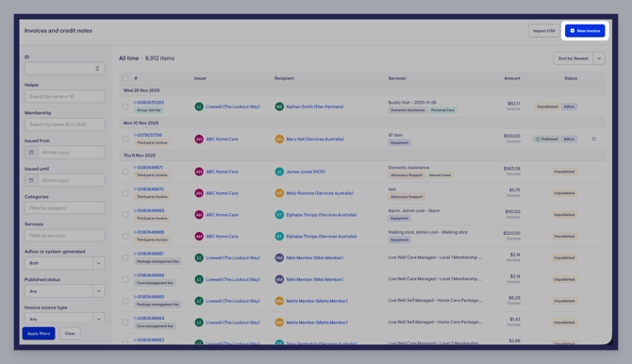This screenshot has width=632, height=364.
Task: Click the Membership search field
Action: (x=64, y=124)
